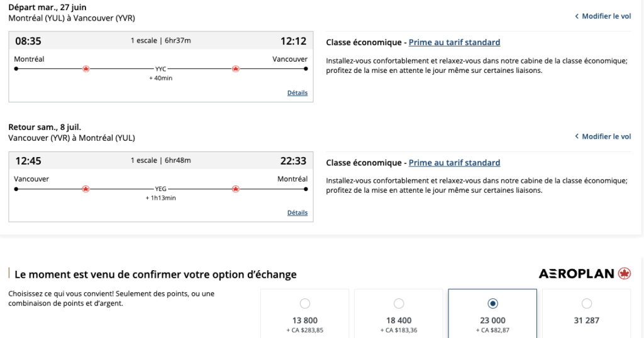
Task: Click the 08:35 departure time
Action: [x=28, y=41]
